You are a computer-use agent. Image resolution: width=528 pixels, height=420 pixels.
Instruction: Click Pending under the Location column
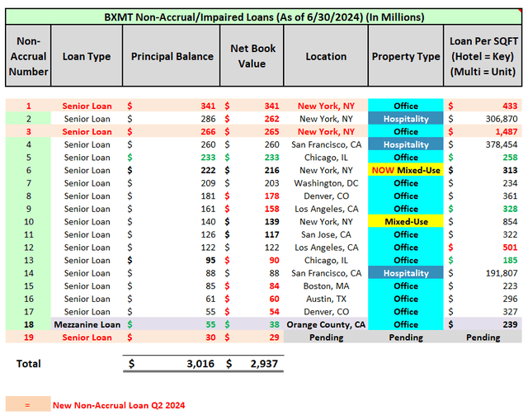pyautogui.click(x=327, y=337)
